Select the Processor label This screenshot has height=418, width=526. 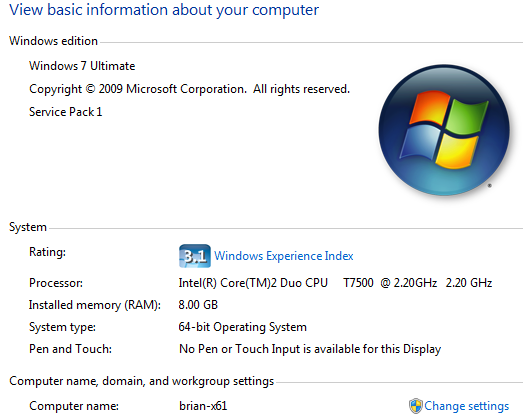coord(56,283)
